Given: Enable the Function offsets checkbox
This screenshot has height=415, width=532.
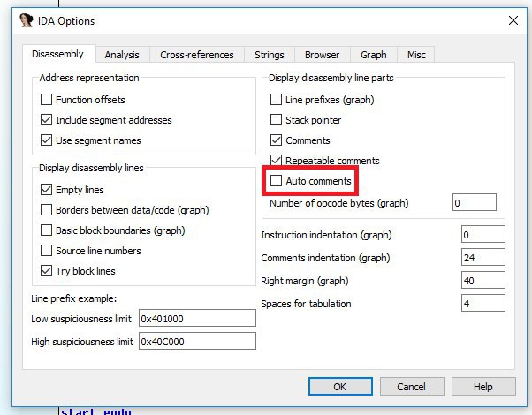Looking at the screenshot, I should (x=47, y=100).
